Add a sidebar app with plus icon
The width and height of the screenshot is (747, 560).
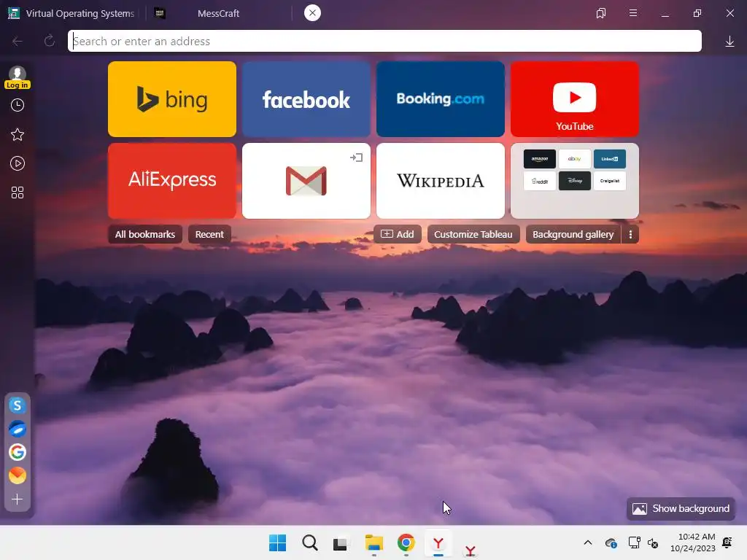tap(18, 499)
